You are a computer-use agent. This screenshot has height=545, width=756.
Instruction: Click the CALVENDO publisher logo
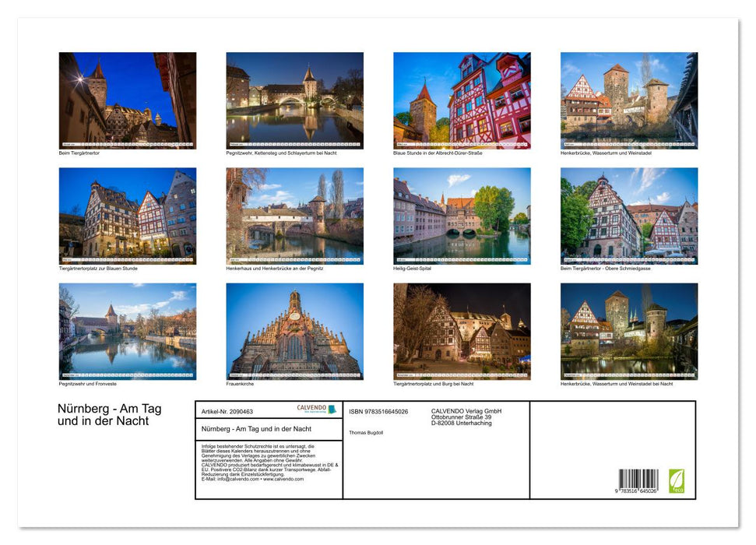[311, 408]
